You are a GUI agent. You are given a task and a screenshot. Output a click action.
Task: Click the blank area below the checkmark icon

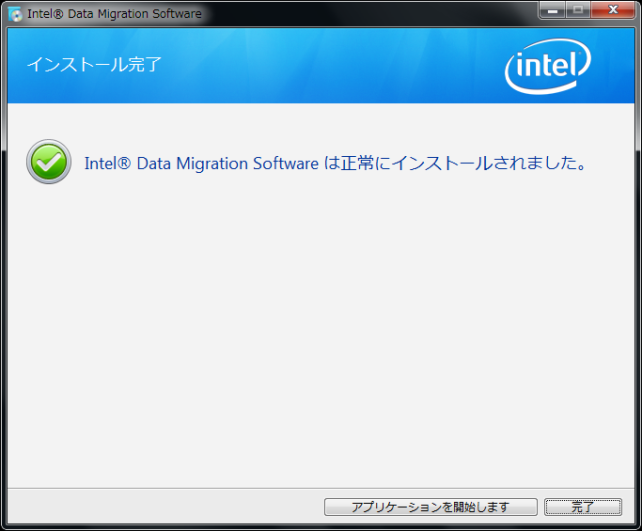click(x=49, y=260)
